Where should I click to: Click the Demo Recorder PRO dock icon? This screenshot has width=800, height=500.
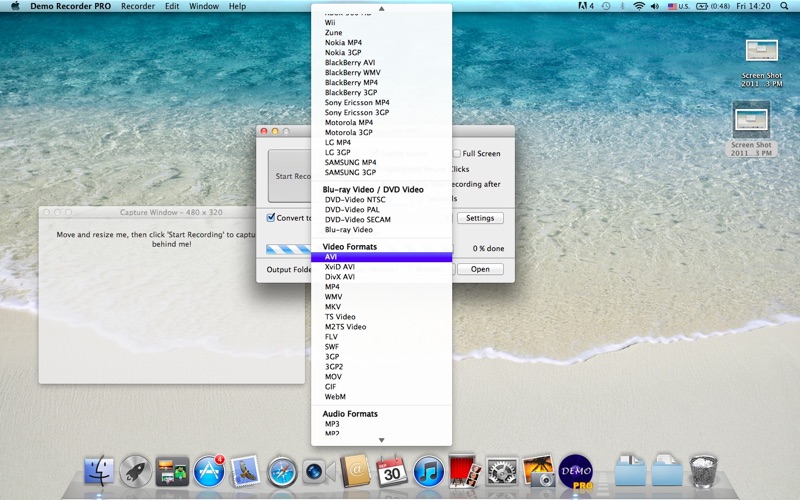[576, 471]
